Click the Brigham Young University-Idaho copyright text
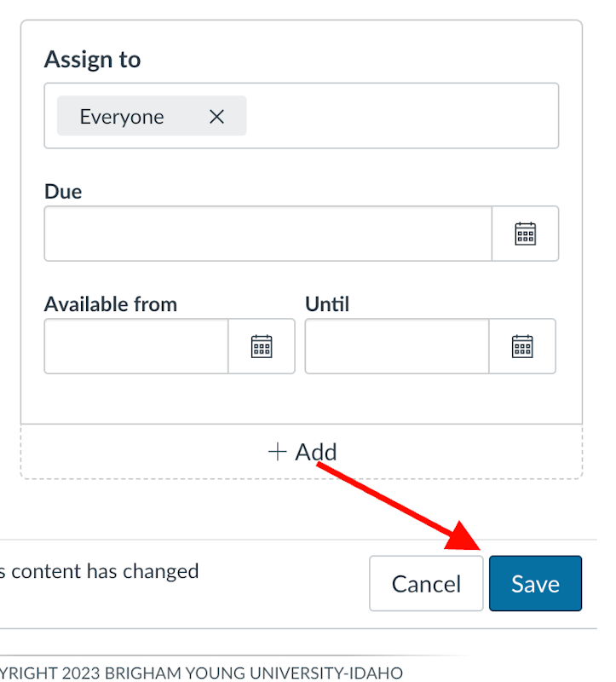This screenshot has width=616, height=682. [x=201, y=673]
